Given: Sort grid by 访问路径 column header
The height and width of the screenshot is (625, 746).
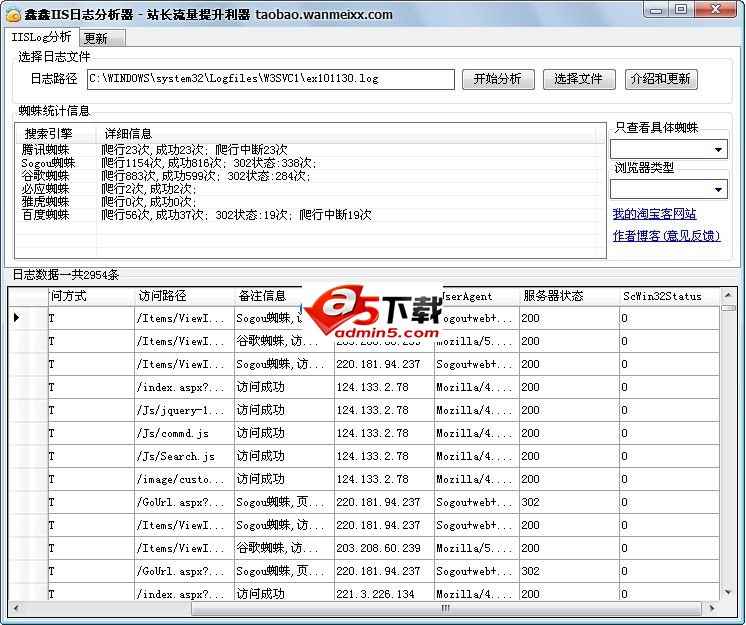Looking at the screenshot, I should pos(184,296).
